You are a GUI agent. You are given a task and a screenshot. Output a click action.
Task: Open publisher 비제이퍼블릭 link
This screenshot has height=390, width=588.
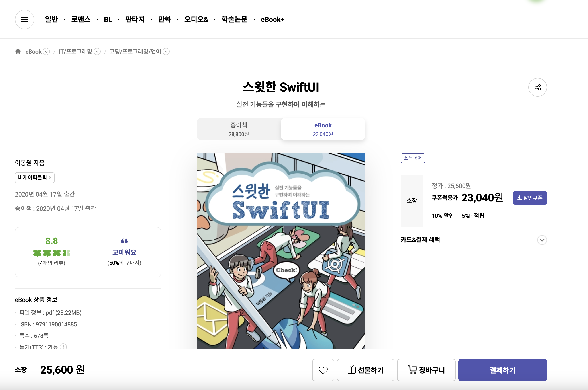tap(34, 177)
